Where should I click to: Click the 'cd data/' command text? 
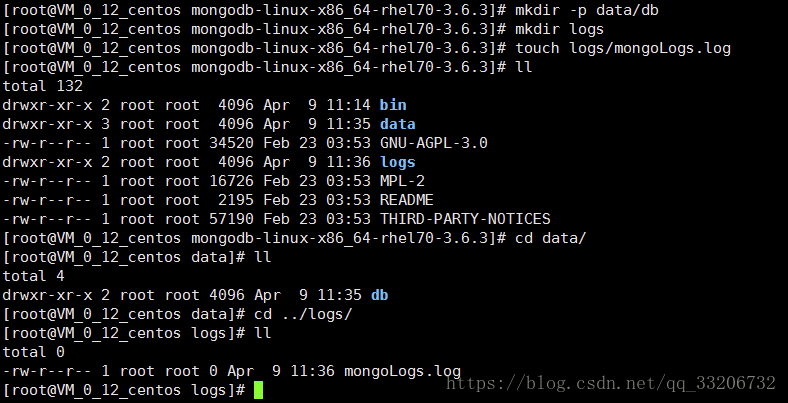pos(551,238)
